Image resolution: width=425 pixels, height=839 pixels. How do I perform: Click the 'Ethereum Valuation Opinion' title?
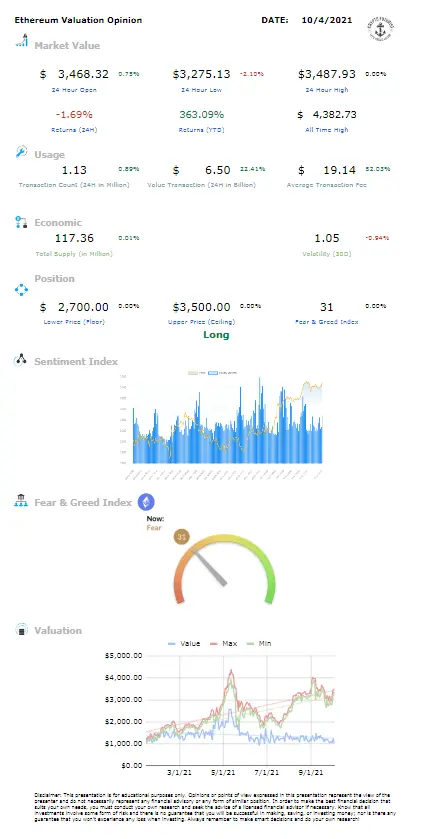click(x=78, y=20)
